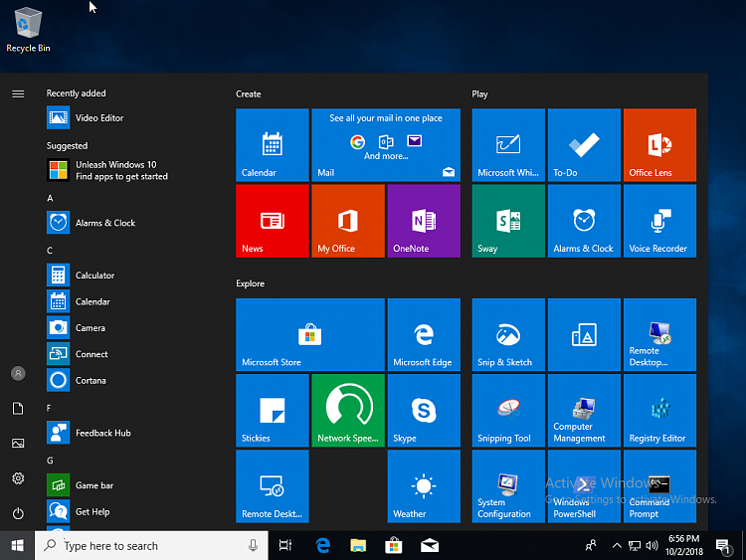Image resolution: width=746 pixels, height=560 pixels.
Task: Open the Network Speed Test tile
Action: click(348, 411)
